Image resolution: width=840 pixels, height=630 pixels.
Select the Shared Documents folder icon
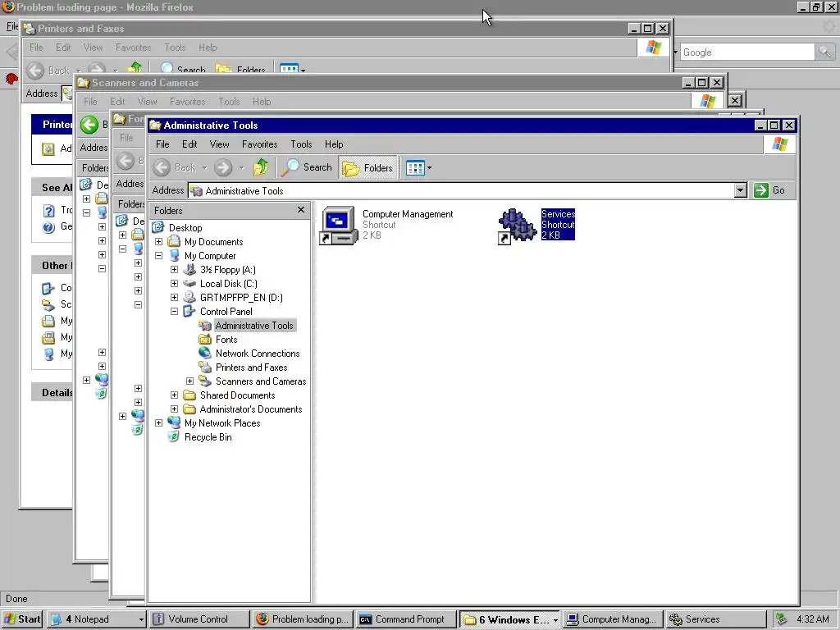(x=189, y=395)
